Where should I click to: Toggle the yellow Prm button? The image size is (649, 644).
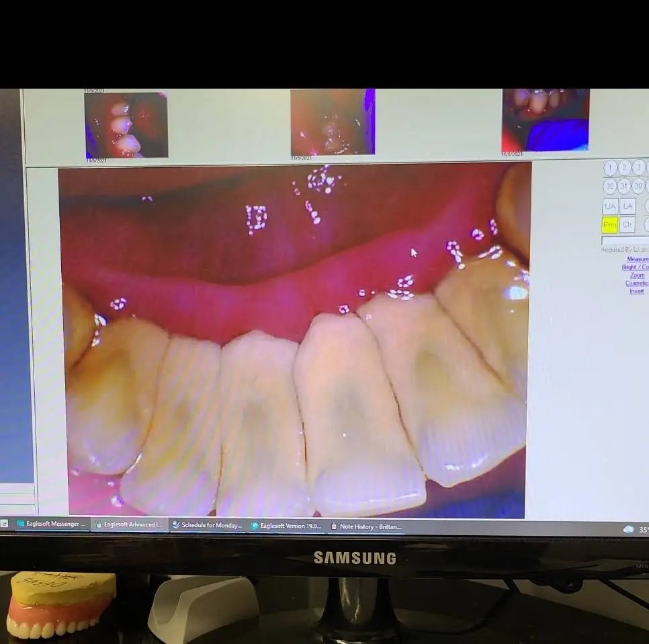610,224
